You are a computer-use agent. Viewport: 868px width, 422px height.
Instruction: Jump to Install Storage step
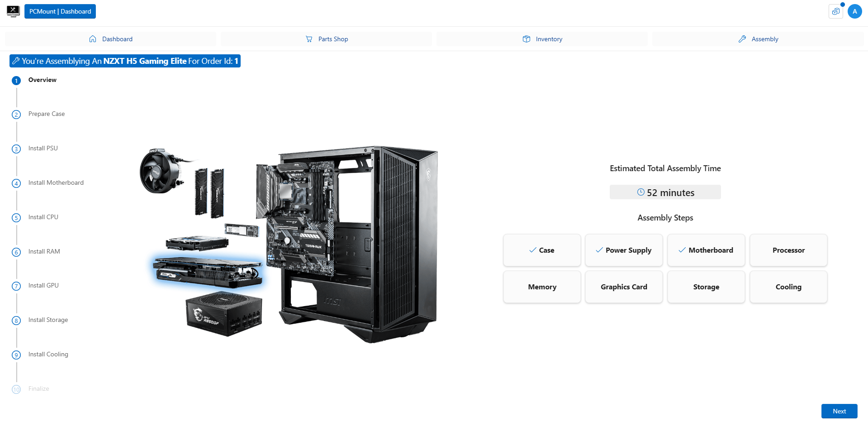coord(48,320)
